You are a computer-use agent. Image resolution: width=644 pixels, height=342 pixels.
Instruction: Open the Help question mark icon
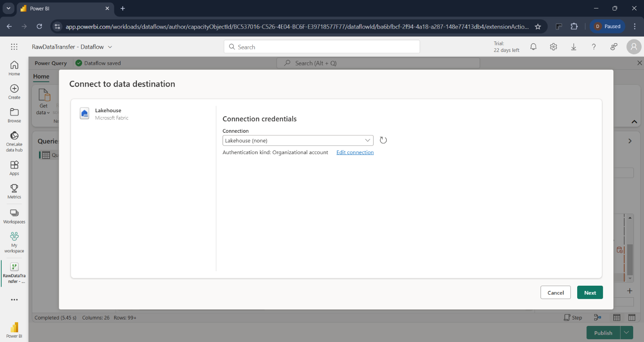(x=594, y=47)
